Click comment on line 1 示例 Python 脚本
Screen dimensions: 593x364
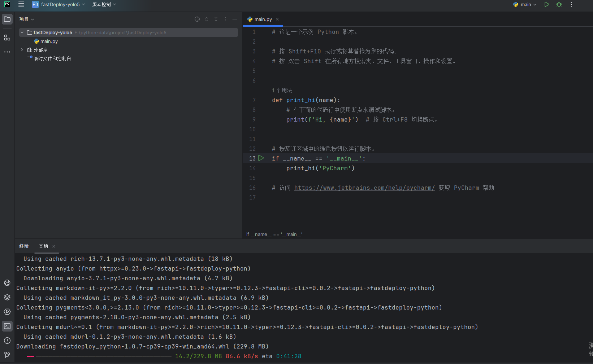click(315, 32)
